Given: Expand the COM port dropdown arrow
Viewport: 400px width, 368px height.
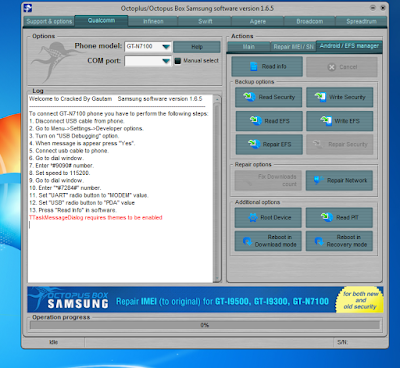Looking at the screenshot, I should (x=166, y=61).
